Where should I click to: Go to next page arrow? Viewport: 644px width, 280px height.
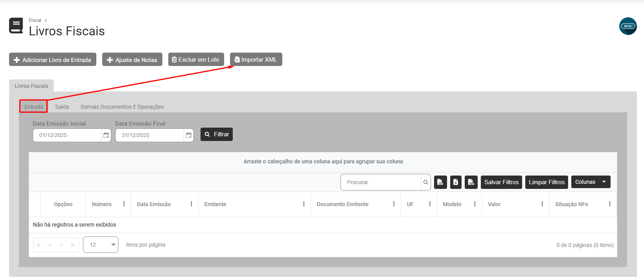pyautogui.click(x=61, y=245)
